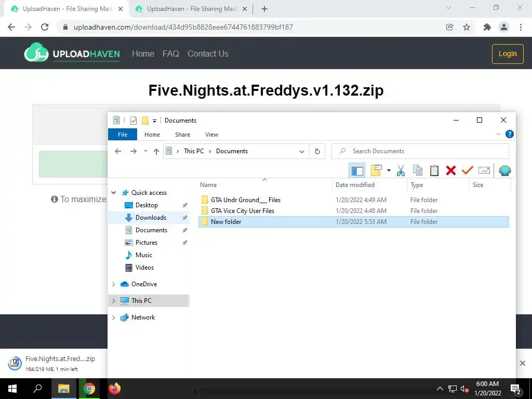Click the Chrome share page icon
Viewport: 532px width, 399px height.
coord(449,27)
